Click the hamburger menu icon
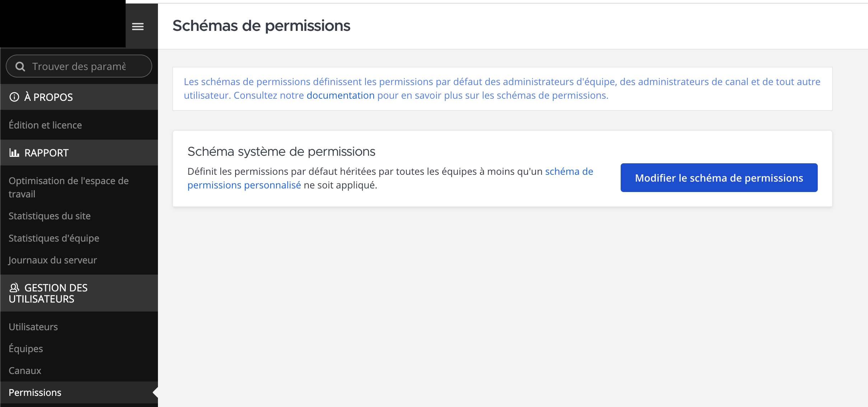Viewport: 868px width, 407px height. click(x=138, y=27)
